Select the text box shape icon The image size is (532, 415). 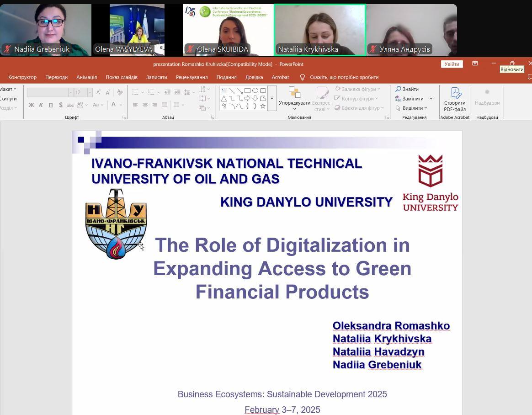point(224,90)
